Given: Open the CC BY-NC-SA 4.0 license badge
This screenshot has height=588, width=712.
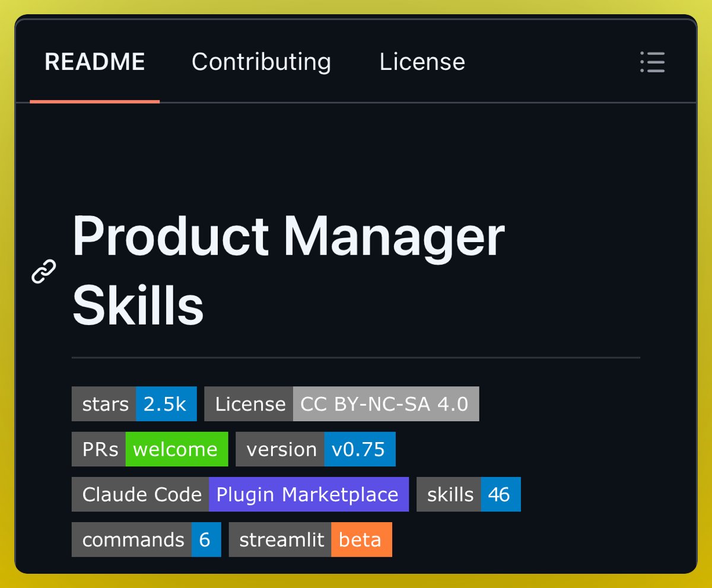Looking at the screenshot, I should 341,403.
